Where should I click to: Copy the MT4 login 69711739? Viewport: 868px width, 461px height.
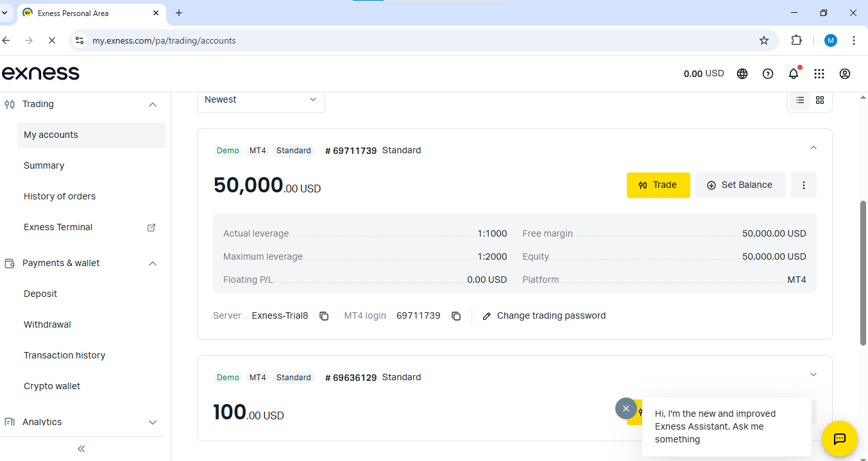click(456, 316)
